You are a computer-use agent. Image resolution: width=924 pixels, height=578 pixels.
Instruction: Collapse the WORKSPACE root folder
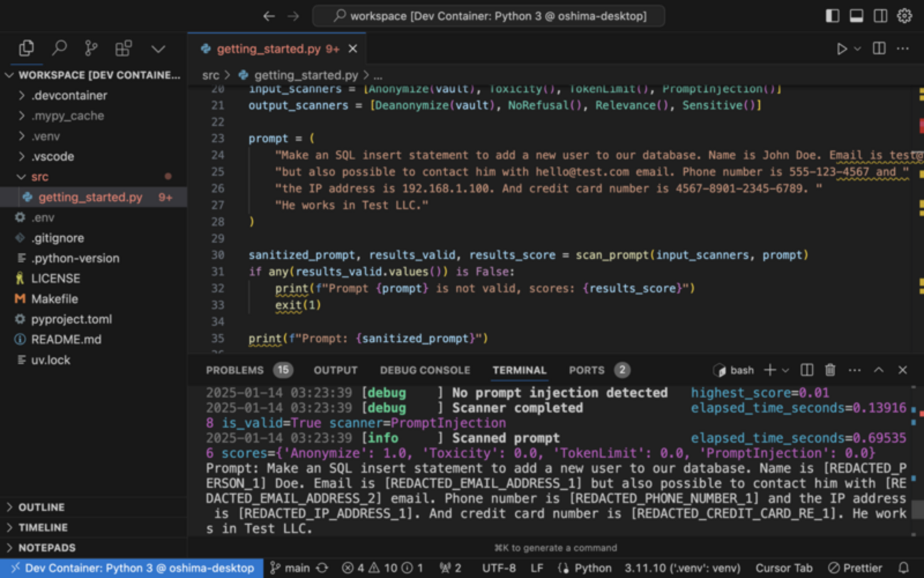(93, 75)
